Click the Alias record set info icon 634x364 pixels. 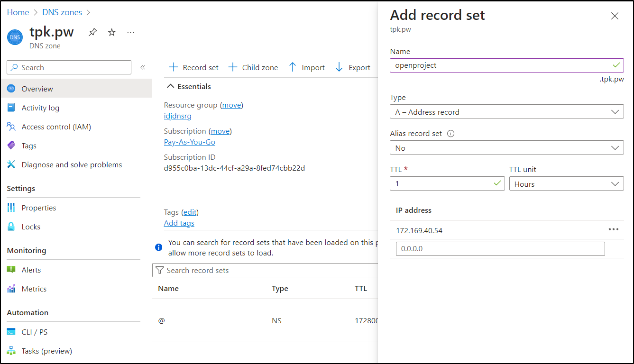click(451, 134)
